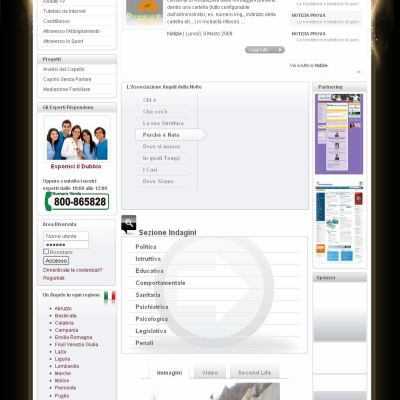Open the purple partner site thumbnail
Viewport: 400px width, 400px height.
(x=339, y=134)
